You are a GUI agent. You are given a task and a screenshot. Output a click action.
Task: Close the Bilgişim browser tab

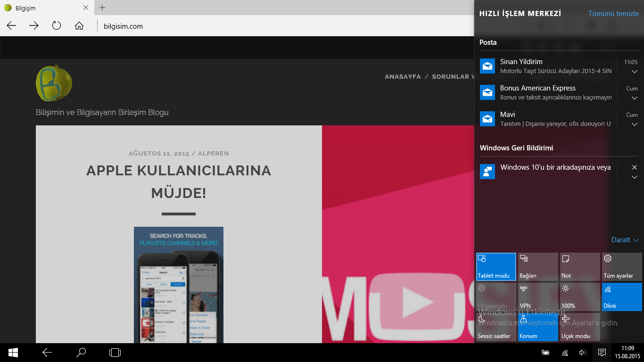click(86, 8)
